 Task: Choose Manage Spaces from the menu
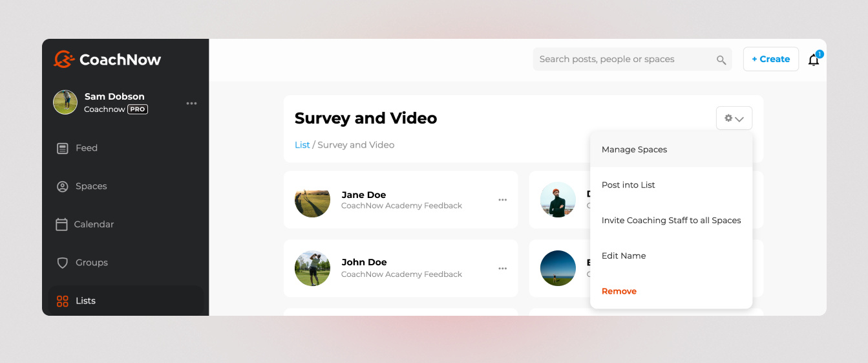click(x=634, y=149)
